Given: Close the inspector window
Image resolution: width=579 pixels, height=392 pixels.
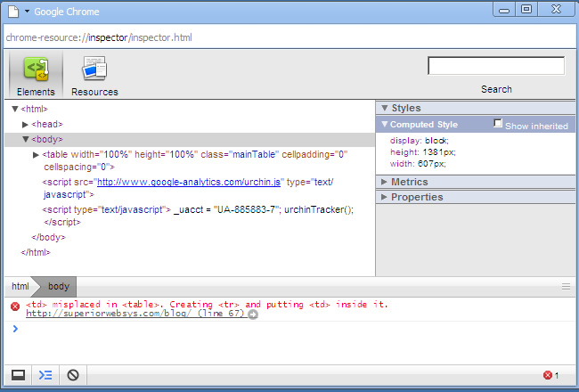Looking at the screenshot, I should click(x=557, y=9).
